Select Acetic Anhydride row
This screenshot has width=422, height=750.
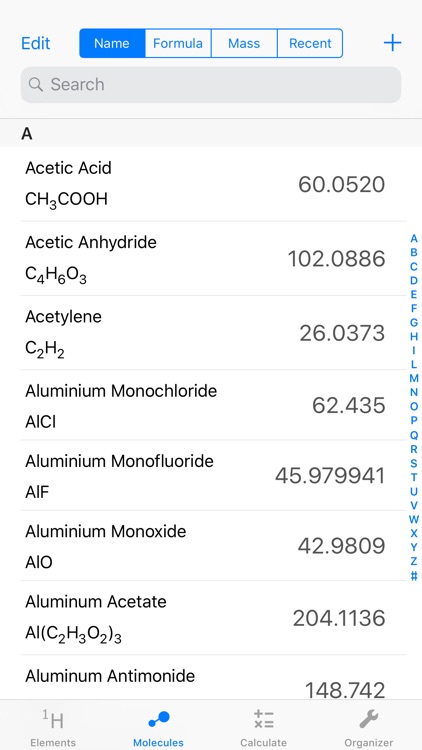point(211,258)
